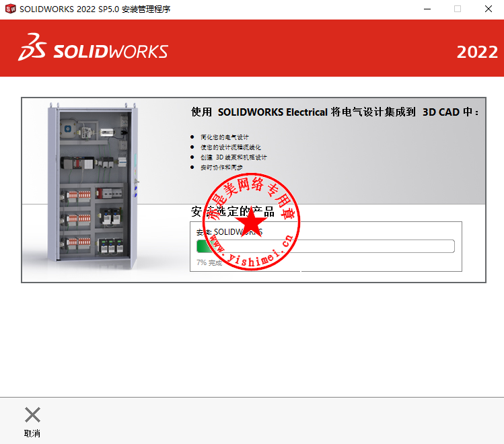Viewport: 504px width, 444px height.
Task: Click the Cancel (取消) X icon
Action: click(x=32, y=414)
